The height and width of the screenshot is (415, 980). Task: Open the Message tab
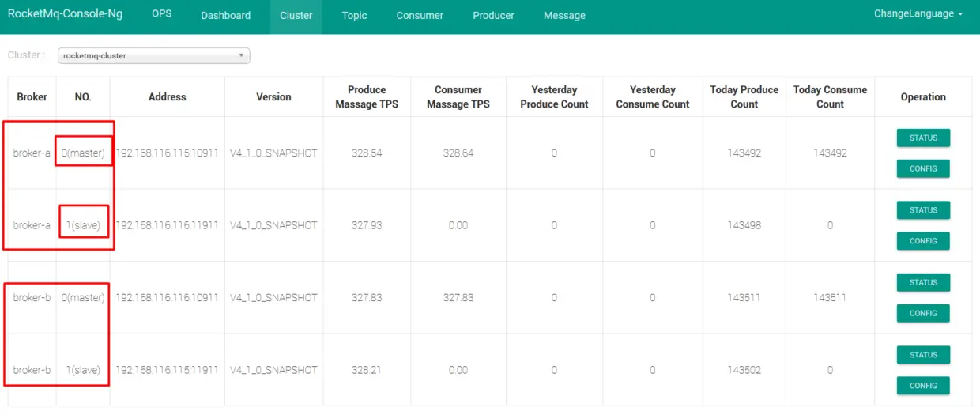pos(564,16)
